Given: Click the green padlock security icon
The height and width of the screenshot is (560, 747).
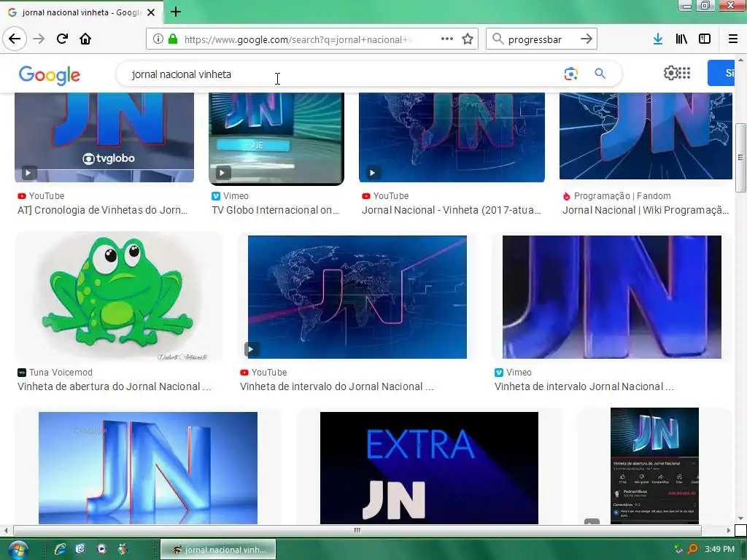Looking at the screenshot, I should [173, 39].
